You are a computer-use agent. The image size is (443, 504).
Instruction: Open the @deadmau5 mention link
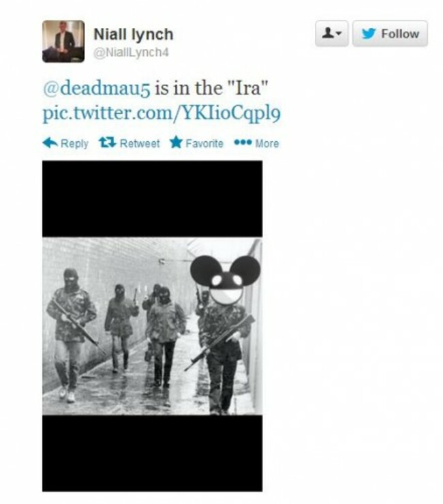click(x=96, y=88)
